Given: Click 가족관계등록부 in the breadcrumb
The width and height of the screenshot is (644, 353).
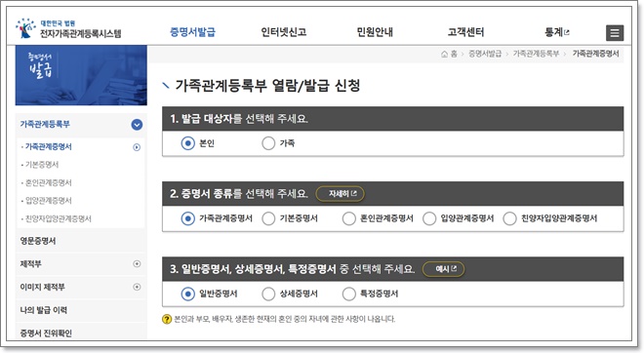Looking at the screenshot, I should pos(536,54).
